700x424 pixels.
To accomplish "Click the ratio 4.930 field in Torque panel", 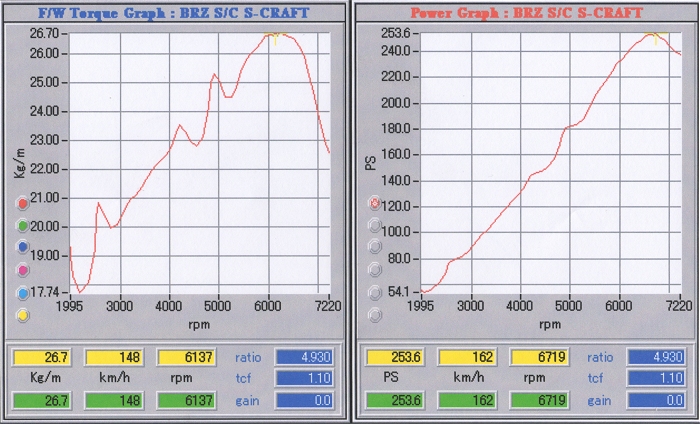I will 304,357.
